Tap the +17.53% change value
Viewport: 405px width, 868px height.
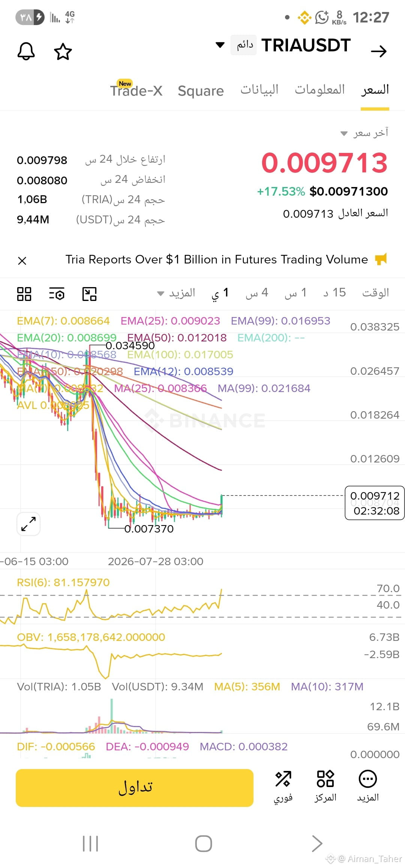point(281,192)
